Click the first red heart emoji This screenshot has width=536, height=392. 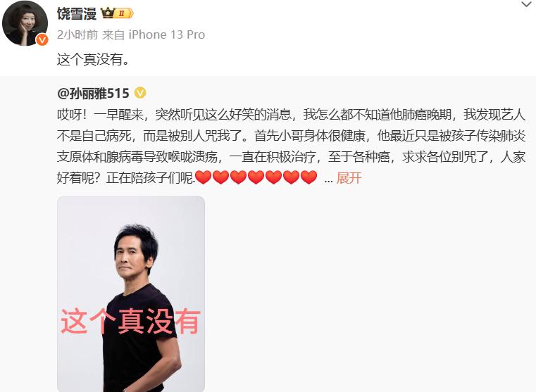(x=204, y=177)
